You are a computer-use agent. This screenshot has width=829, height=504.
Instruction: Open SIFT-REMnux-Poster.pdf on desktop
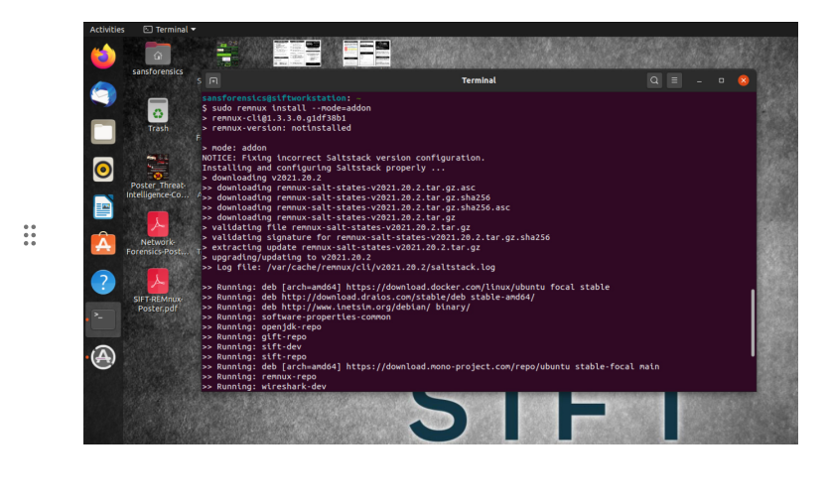tap(158, 290)
